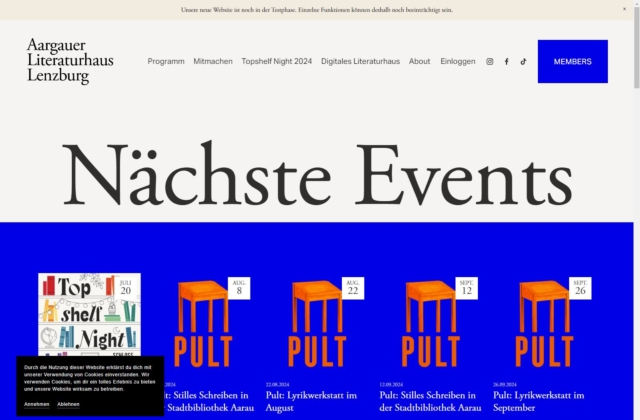This screenshot has height=420, width=640.
Task: Click the Aargauer Literaturhaus Lenzburg logo
Action: (70, 61)
